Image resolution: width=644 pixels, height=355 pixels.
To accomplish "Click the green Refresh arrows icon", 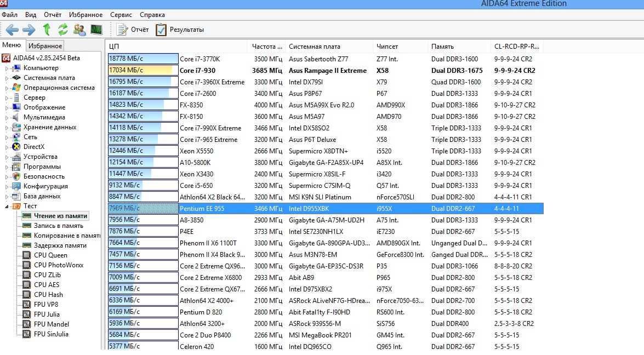I will (x=63, y=30).
